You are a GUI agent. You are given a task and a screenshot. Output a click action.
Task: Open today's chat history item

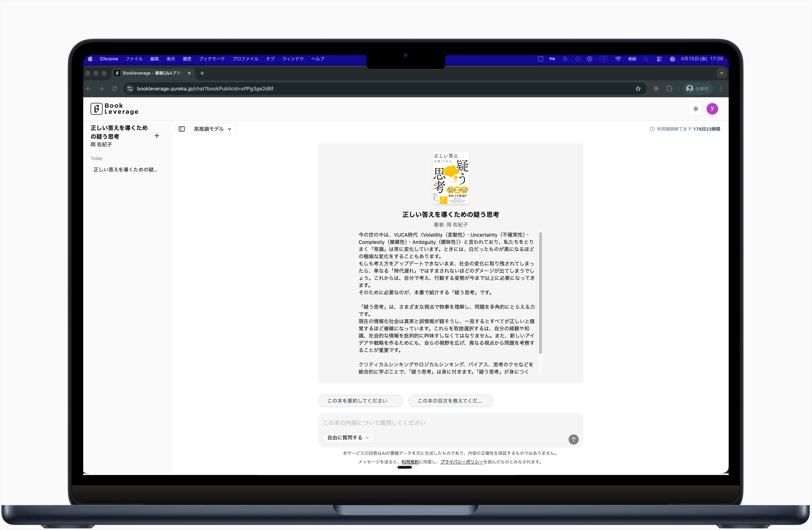pyautogui.click(x=125, y=170)
